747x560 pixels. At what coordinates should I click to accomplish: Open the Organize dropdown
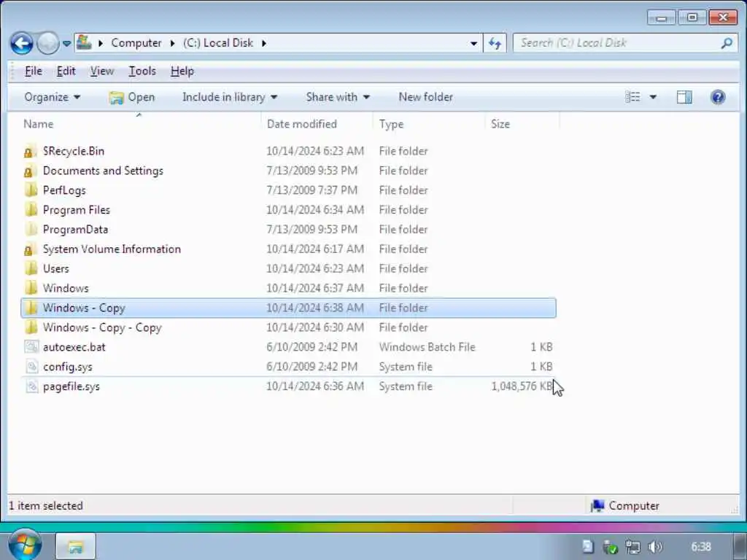pos(52,97)
